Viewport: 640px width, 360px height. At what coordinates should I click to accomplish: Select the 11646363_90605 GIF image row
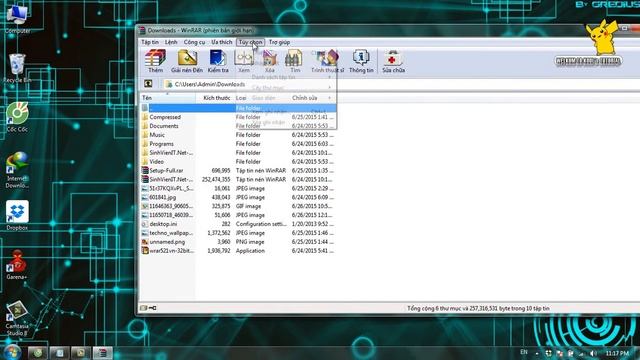238,206
